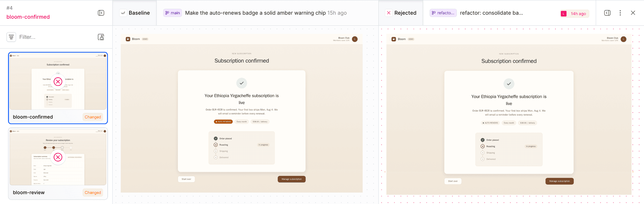
Task: Click the amber AUTO-RENEWS chip in the baseline
Action: click(223, 122)
